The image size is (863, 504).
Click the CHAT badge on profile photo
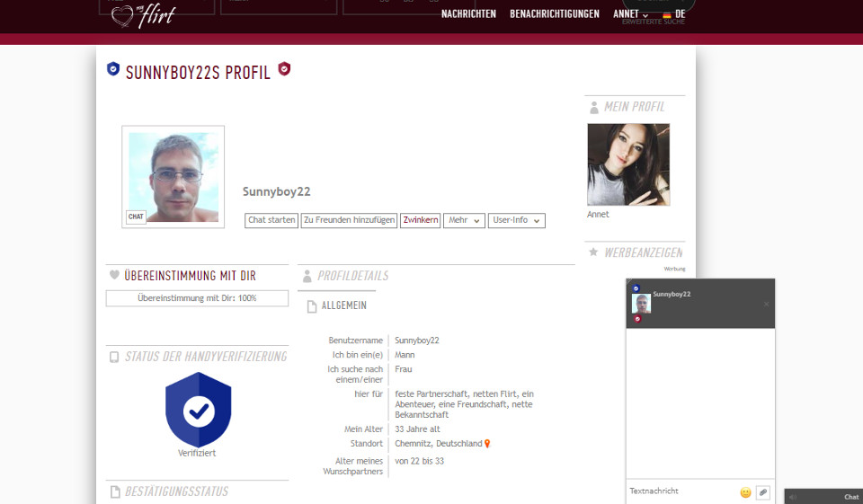tap(136, 217)
